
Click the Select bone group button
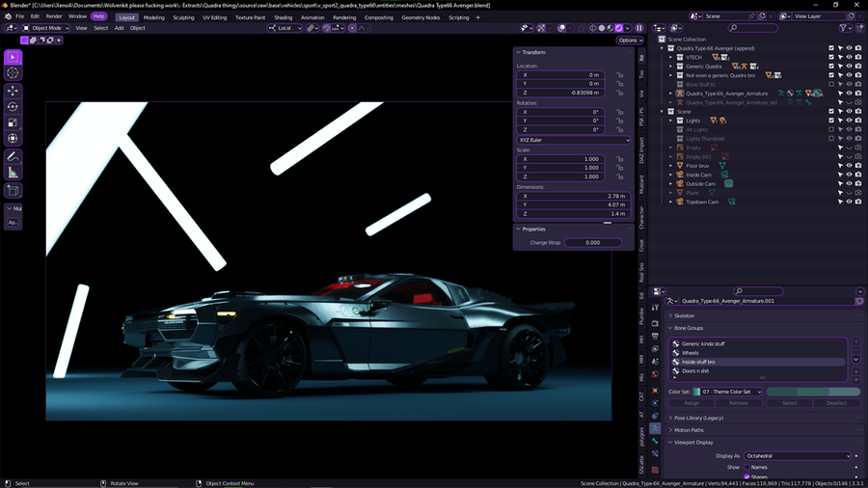(x=789, y=403)
